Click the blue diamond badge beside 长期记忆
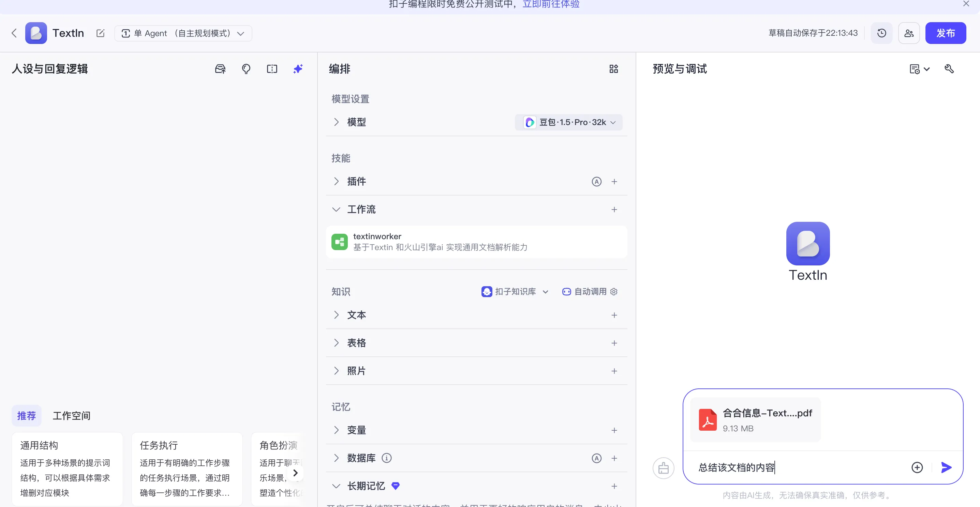 click(396, 486)
